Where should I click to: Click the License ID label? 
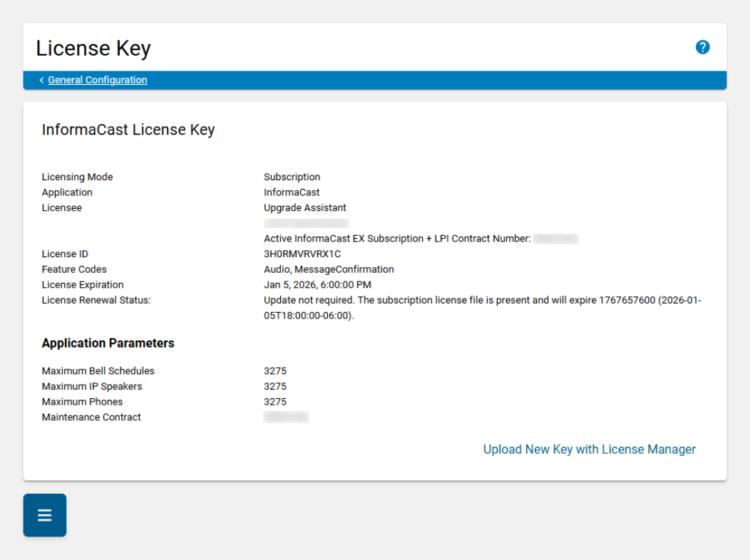(x=65, y=254)
